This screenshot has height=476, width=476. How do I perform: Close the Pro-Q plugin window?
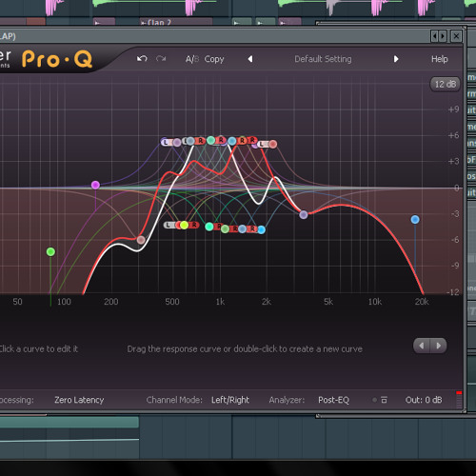point(456,36)
